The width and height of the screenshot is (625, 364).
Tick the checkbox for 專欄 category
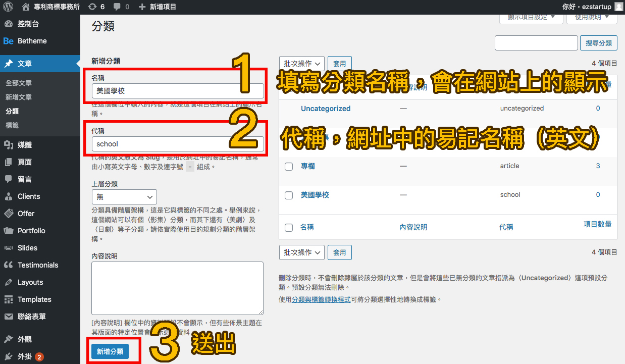tap(289, 167)
